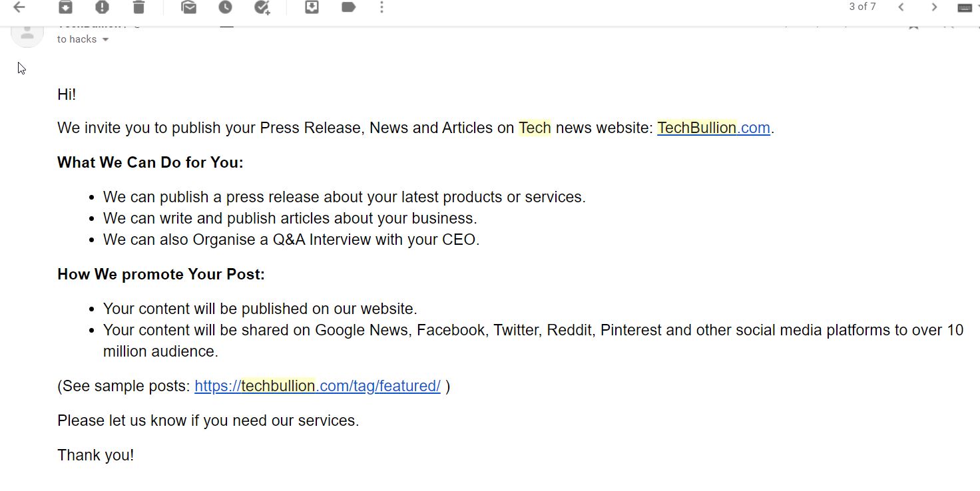Image resolution: width=980 pixels, height=491 pixels.
Task: Open the keyboard input tools selector
Action: pos(965,7)
